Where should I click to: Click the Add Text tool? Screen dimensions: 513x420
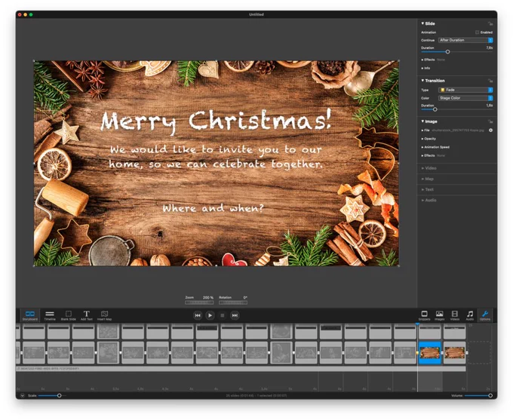[86, 315]
